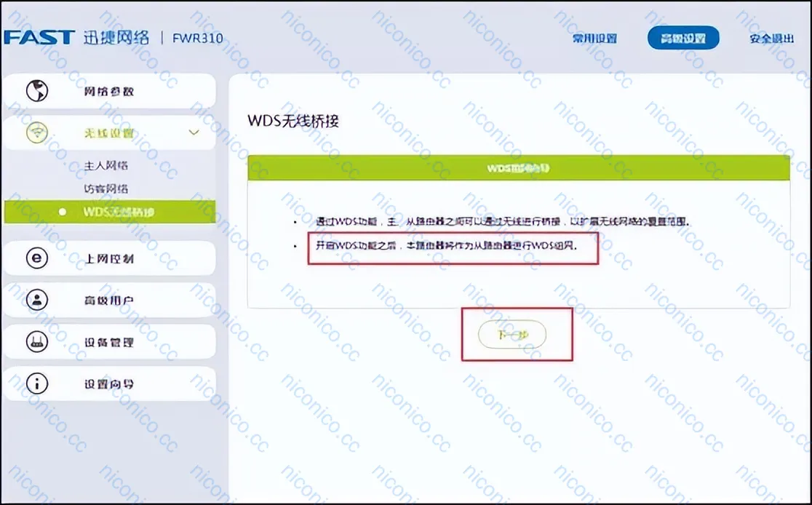The image size is (812, 505).
Task: Click the bullet text starting 开启WDS功能之后
Action: tap(447, 245)
